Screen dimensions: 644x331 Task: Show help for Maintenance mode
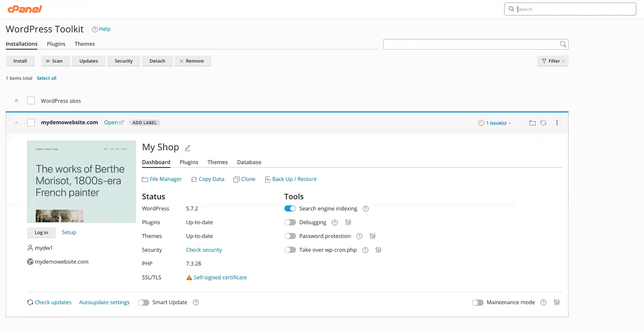coord(543,302)
